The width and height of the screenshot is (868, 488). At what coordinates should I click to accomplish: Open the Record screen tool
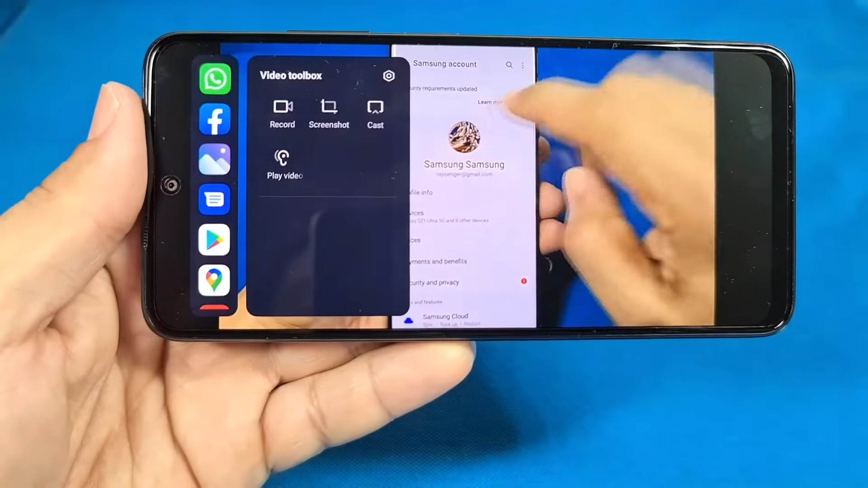click(282, 113)
